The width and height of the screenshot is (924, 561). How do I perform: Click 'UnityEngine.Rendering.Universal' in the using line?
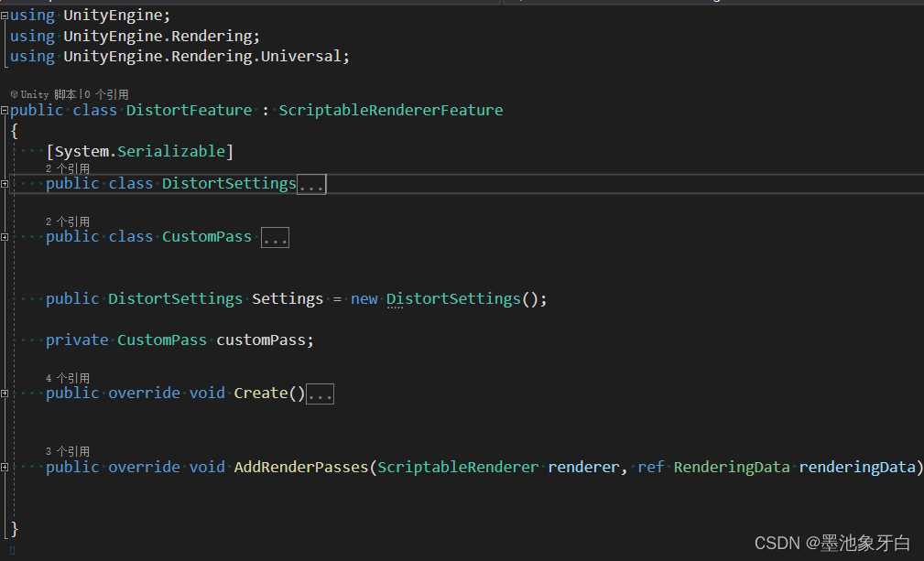pyautogui.click(x=202, y=57)
